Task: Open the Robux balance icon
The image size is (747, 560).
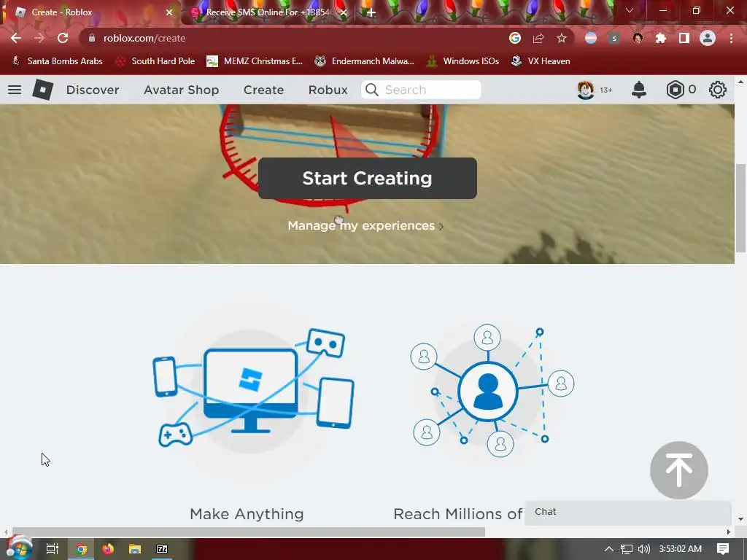Action: [x=675, y=90]
